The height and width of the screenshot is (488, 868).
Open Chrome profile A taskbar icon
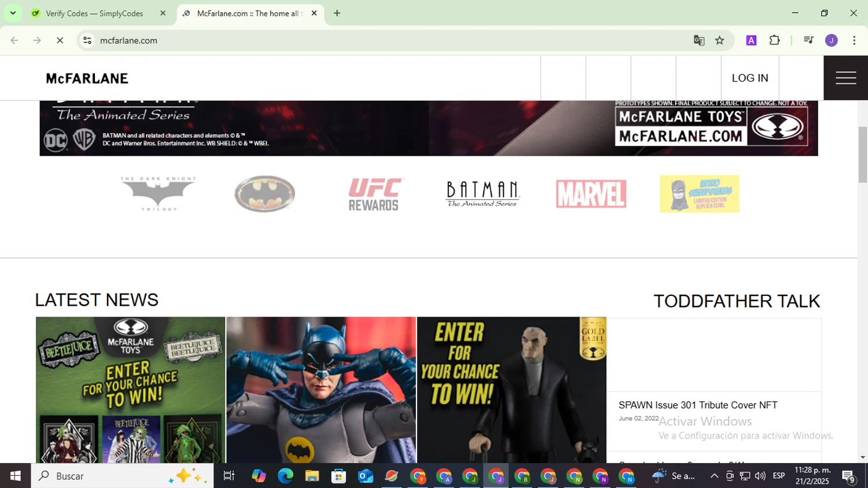tap(444, 476)
